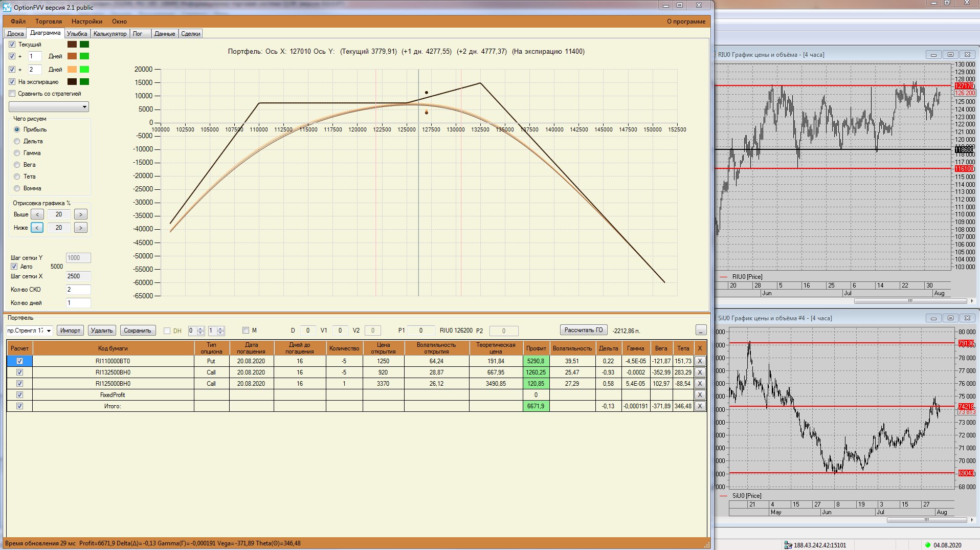
Task: Open the strategy comparison dropdown
Action: click(49, 107)
